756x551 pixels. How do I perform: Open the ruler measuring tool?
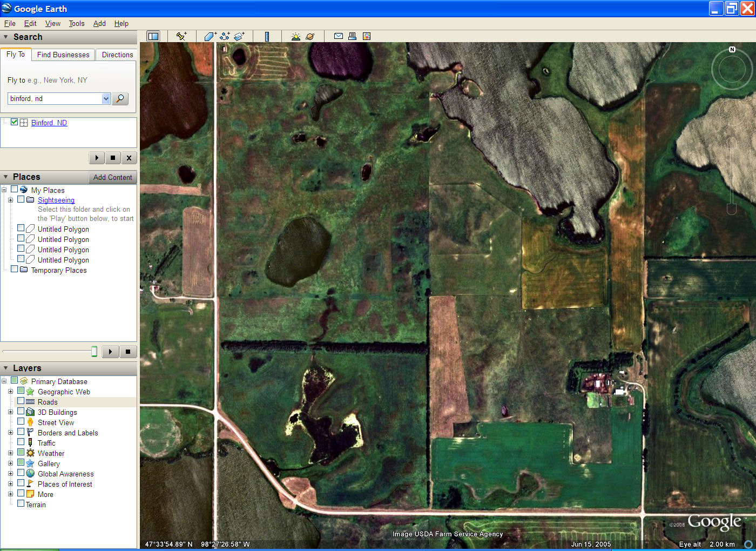[267, 36]
